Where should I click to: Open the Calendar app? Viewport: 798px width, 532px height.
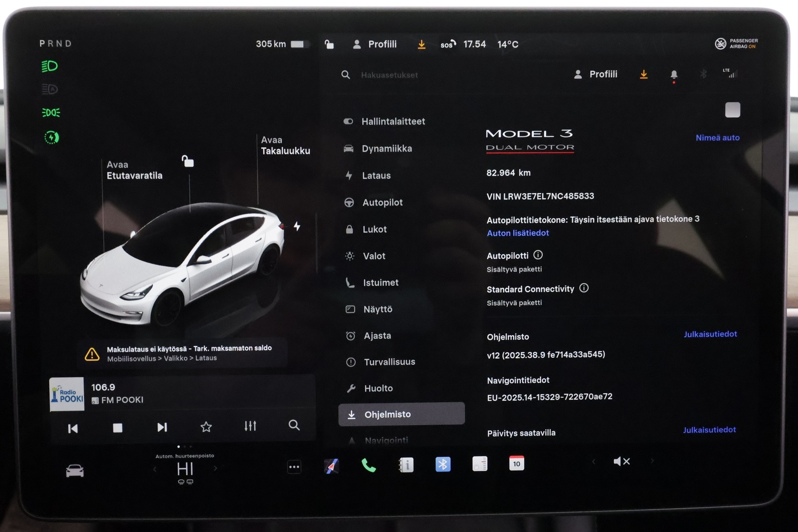click(516, 464)
